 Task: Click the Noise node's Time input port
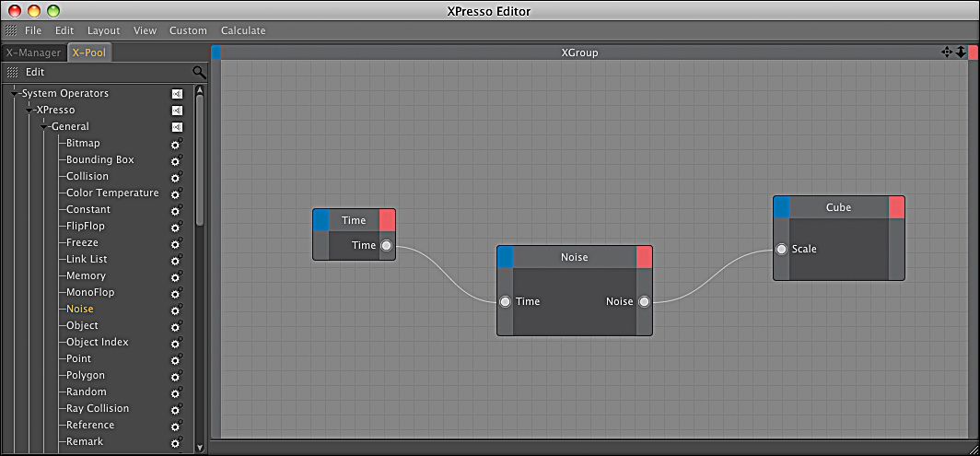505,301
